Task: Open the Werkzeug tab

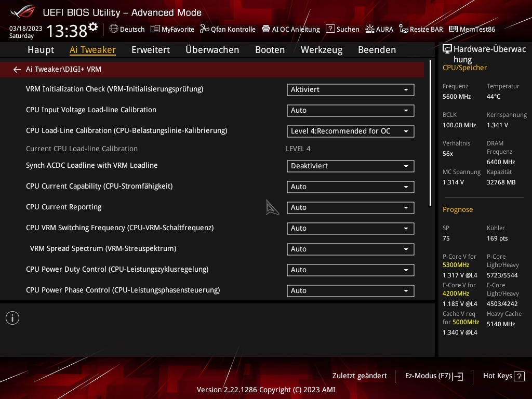Action: (x=322, y=50)
